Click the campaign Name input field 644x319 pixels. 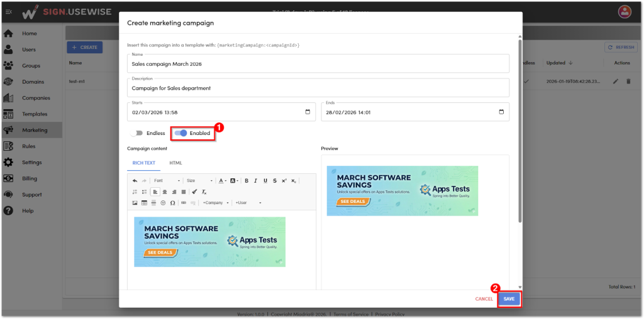(x=318, y=63)
